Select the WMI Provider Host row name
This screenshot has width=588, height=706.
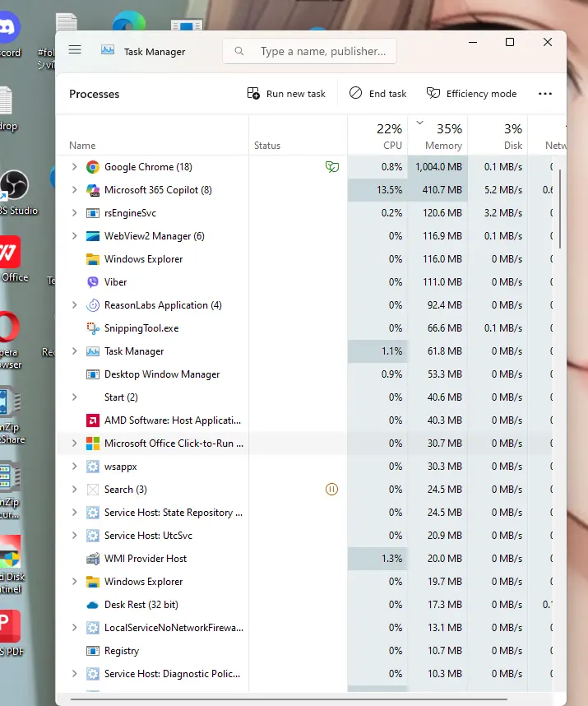[x=146, y=559]
